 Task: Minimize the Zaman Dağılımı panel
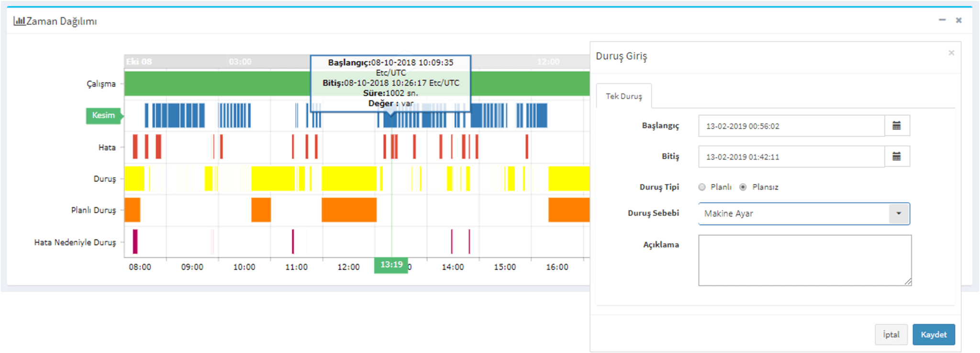942,20
